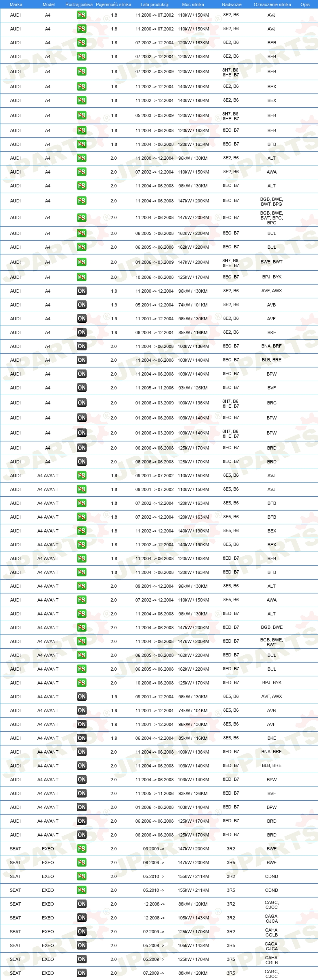Click diesel ON icon in A4 8E2 AVB row
Viewport: 318px width, 980px height.
[x=82, y=305]
